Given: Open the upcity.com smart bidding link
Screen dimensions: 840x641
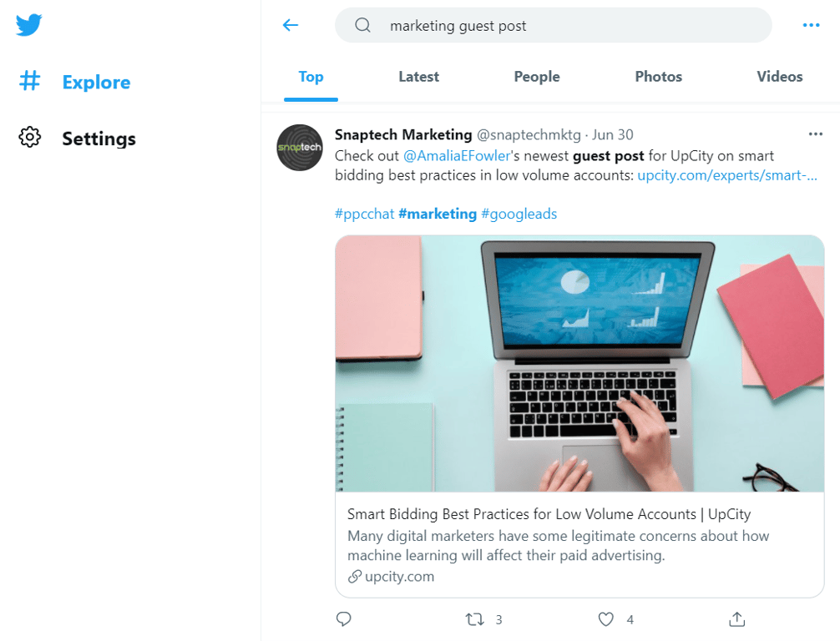Looking at the screenshot, I should click(727, 175).
